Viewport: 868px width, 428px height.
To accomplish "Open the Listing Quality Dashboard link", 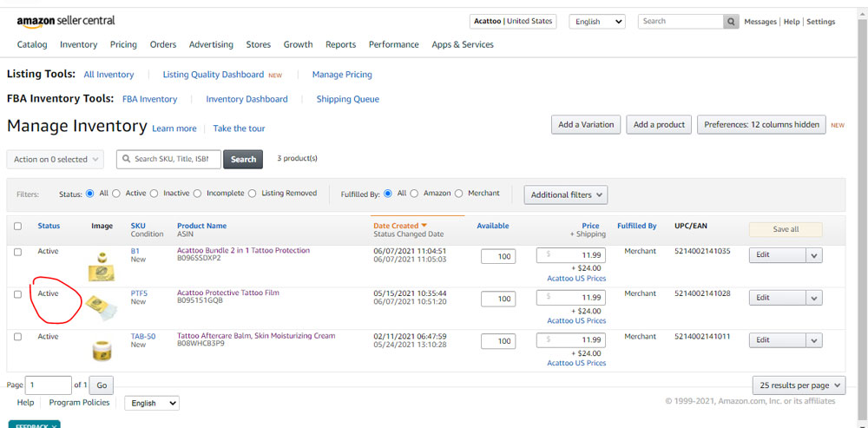I will coord(214,75).
